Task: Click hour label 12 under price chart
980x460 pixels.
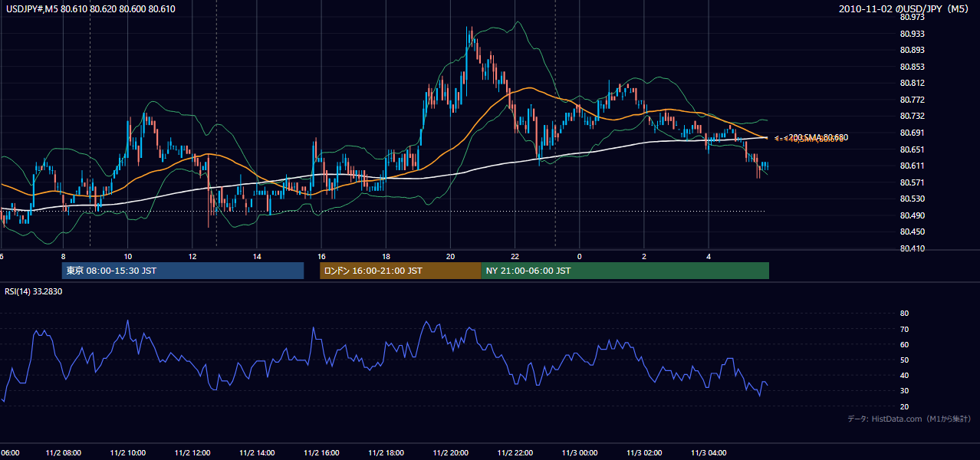Action: (x=192, y=257)
